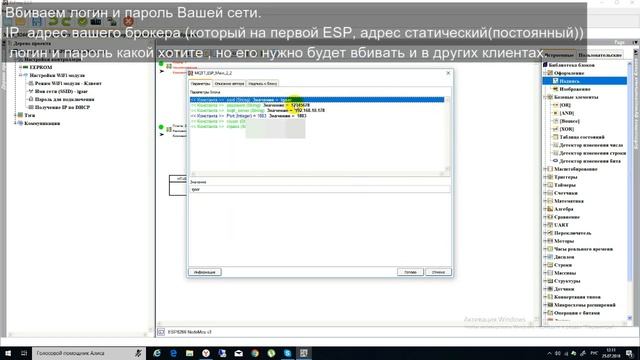
Task: Select Пароль для подключения item
Action: pyautogui.click(x=64, y=99)
